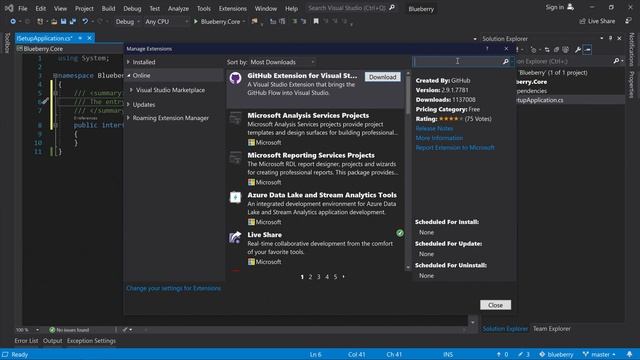Viewport: 640px width, 360px height.
Task: Go to page 5 of extensions
Action: [x=335, y=277]
